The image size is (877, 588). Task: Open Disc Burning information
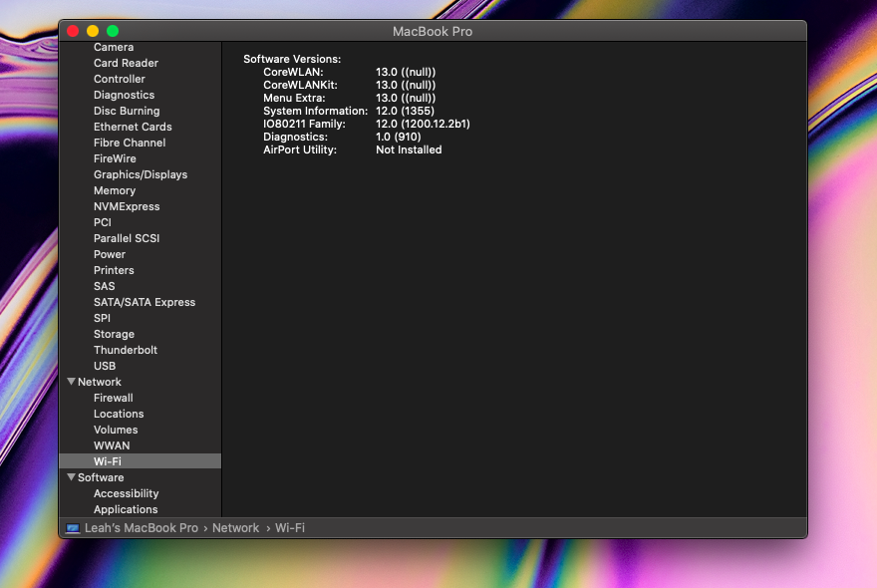127,111
